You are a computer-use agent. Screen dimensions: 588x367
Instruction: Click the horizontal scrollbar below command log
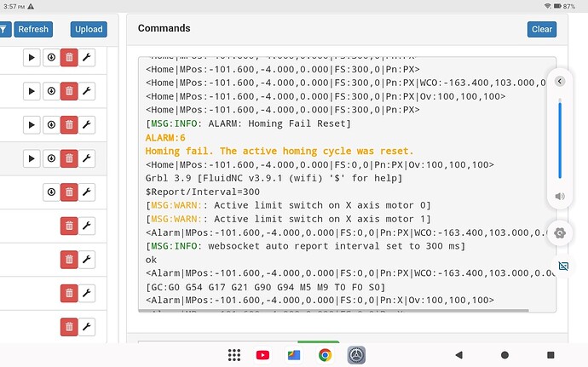point(341,311)
